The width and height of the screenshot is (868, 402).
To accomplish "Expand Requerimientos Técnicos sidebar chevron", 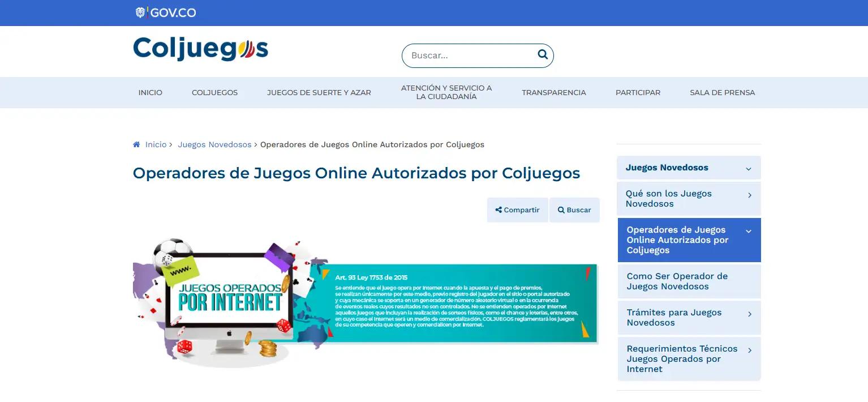I will (x=750, y=350).
